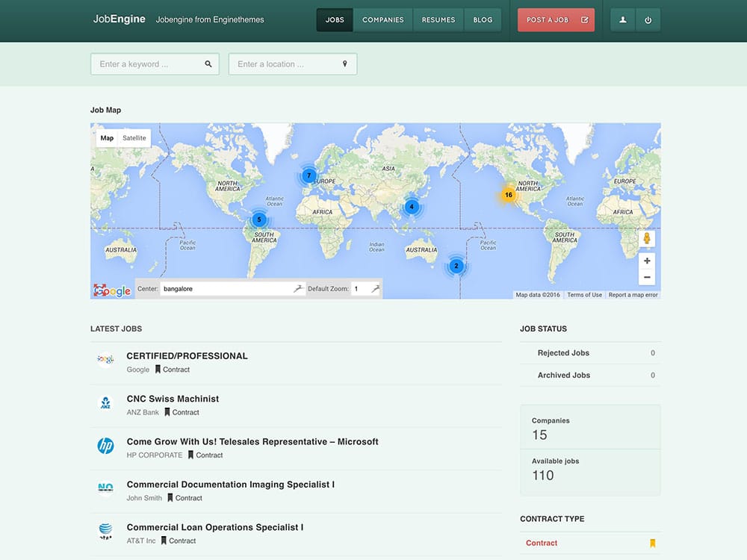Image resolution: width=747 pixels, height=560 pixels.
Task: Click the power logout icon
Action: pyautogui.click(x=648, y=20)
